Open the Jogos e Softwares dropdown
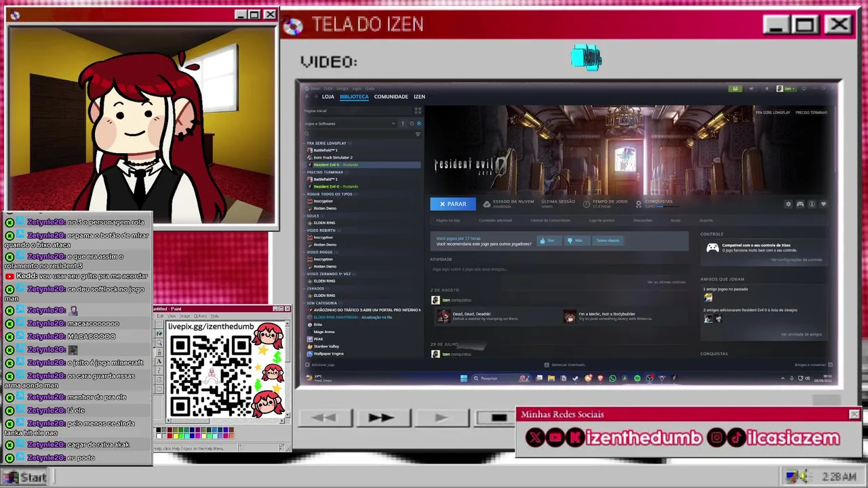The image size is (868, 488). coord(350,123)
